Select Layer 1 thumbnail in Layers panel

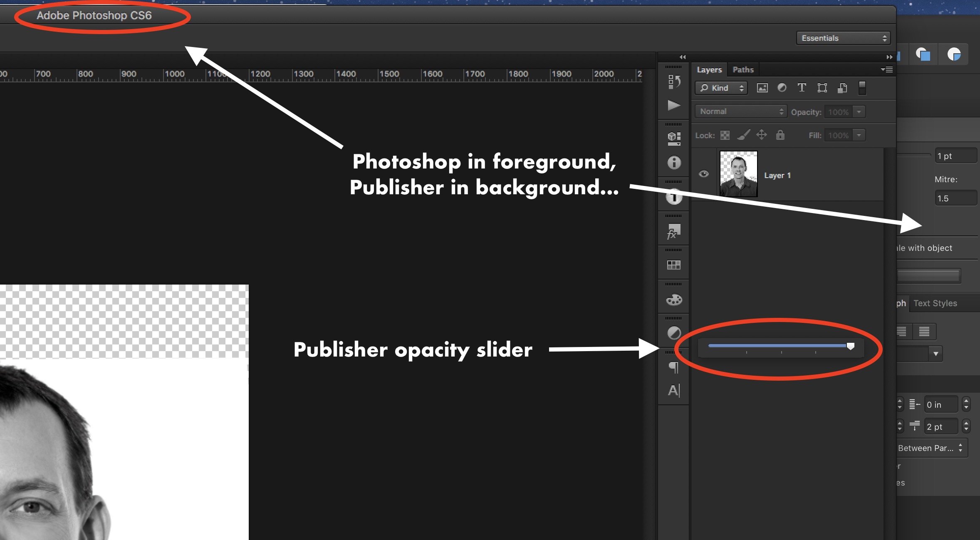tap(738, 174)
